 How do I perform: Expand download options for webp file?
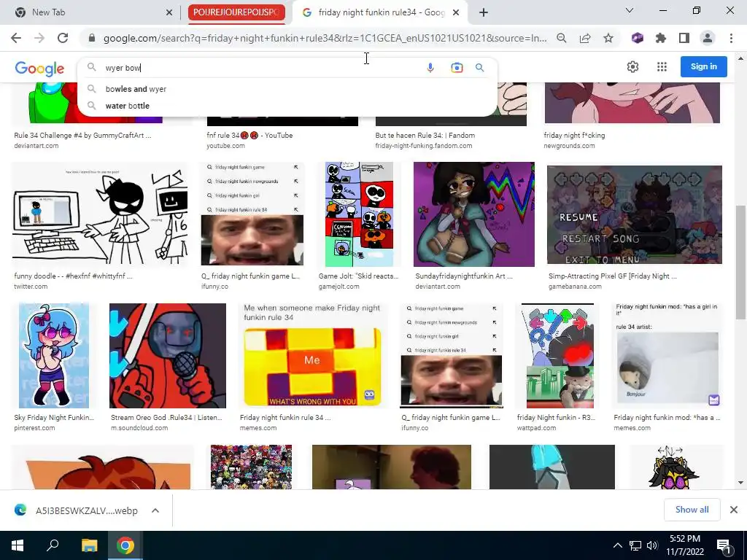coord(155,510)
